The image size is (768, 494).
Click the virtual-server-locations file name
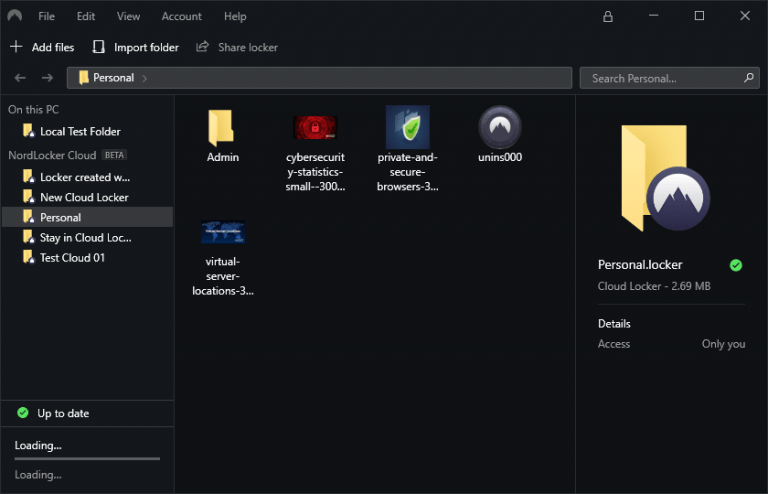[x=223, y=276]
